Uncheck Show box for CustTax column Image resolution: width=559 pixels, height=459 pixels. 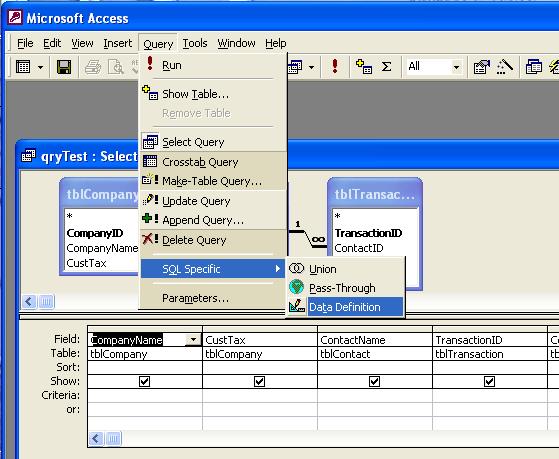[260, 382]
